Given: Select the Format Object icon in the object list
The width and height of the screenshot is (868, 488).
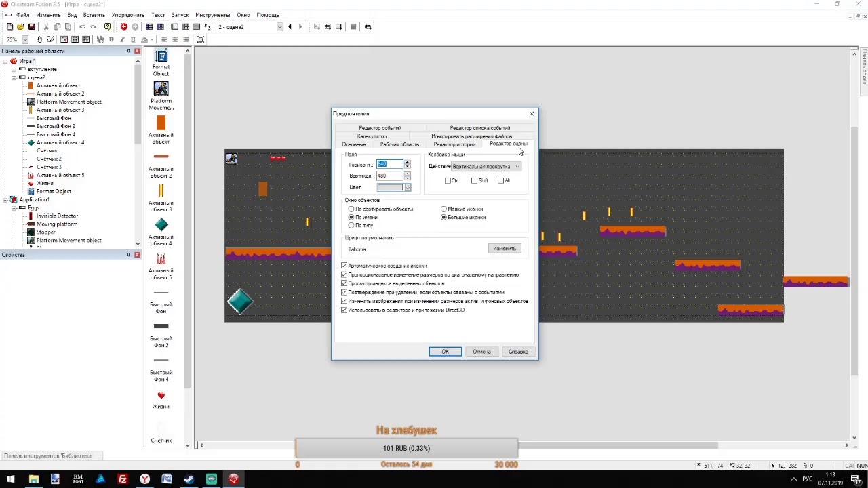Looking at the screenshot, I should [161, 63].
